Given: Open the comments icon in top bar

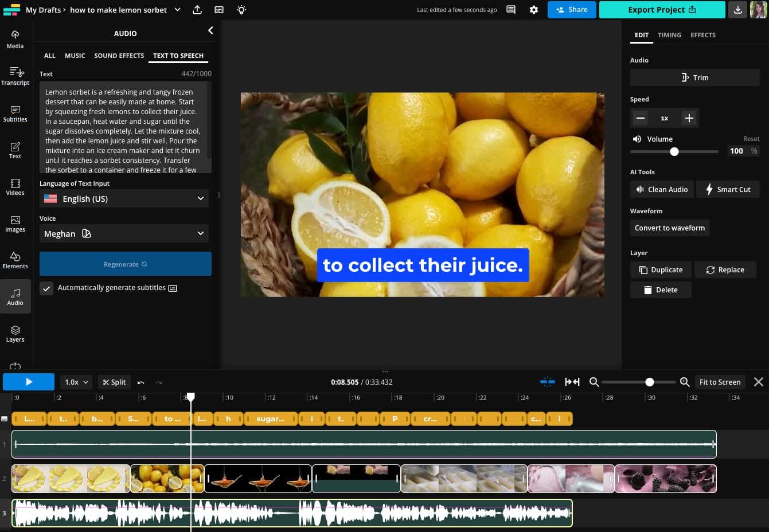Looking at the screenshot, I should tap(511, 10).
